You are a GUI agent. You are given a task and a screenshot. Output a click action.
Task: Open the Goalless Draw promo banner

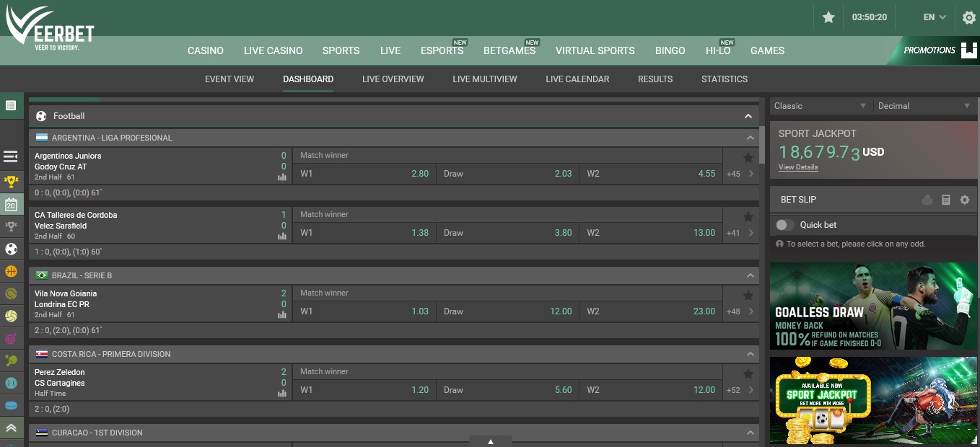[x=873, y=306]
